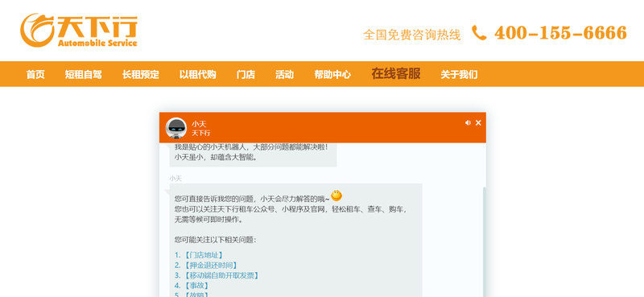Screen dimensions: 644x297
Task: Click the 天下行 Automobile Service logo
Action: tap(79, 31)
